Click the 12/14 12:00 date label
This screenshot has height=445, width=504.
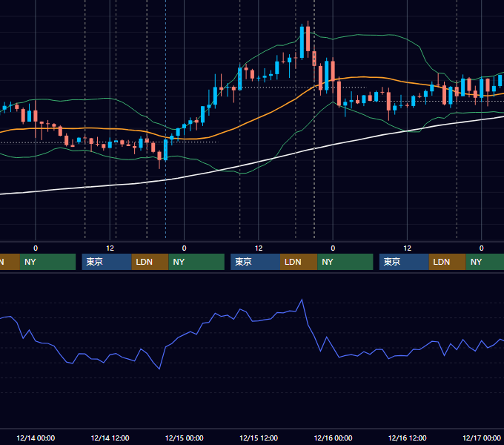point(110,438)
